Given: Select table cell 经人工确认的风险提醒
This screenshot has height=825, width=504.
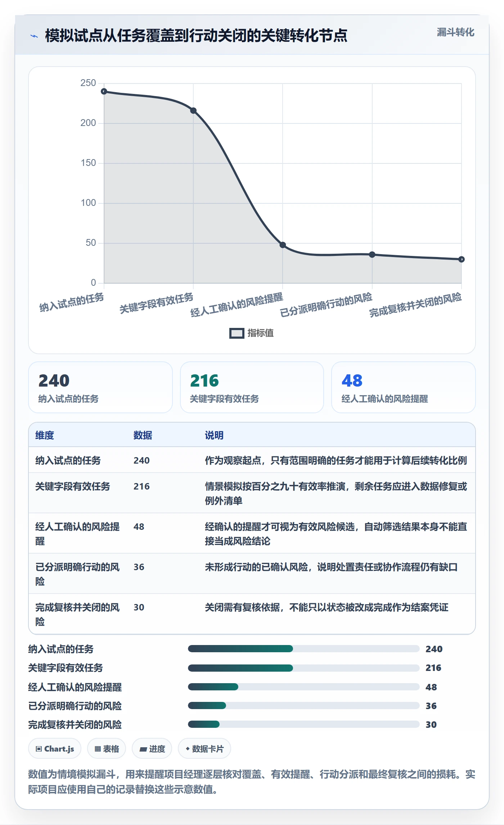Looking at the screenshot, I should tap(77, 534).
